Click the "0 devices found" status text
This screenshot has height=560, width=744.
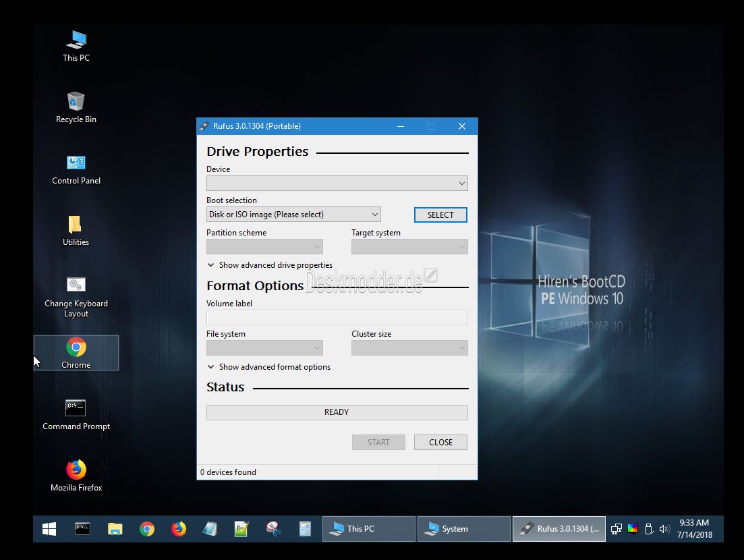[x=228, y=472]
